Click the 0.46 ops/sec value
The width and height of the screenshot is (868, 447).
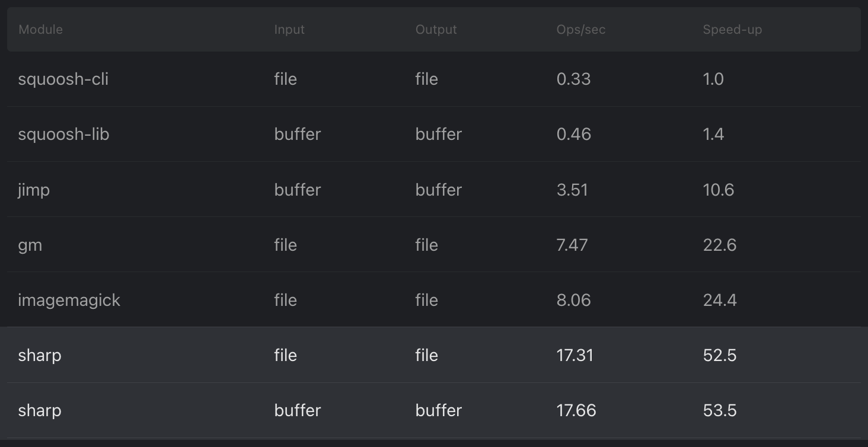[x=573, y=135]
